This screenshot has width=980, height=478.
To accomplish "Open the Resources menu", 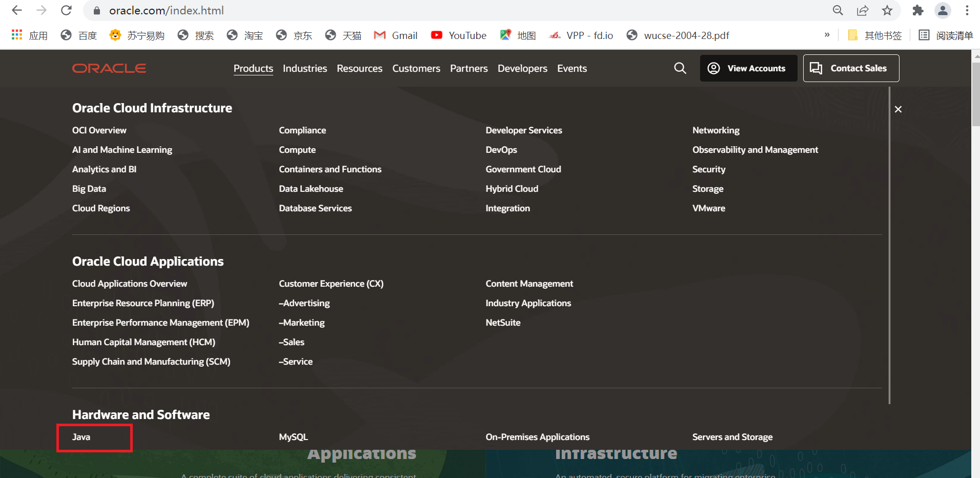I will tap(359, 68).
